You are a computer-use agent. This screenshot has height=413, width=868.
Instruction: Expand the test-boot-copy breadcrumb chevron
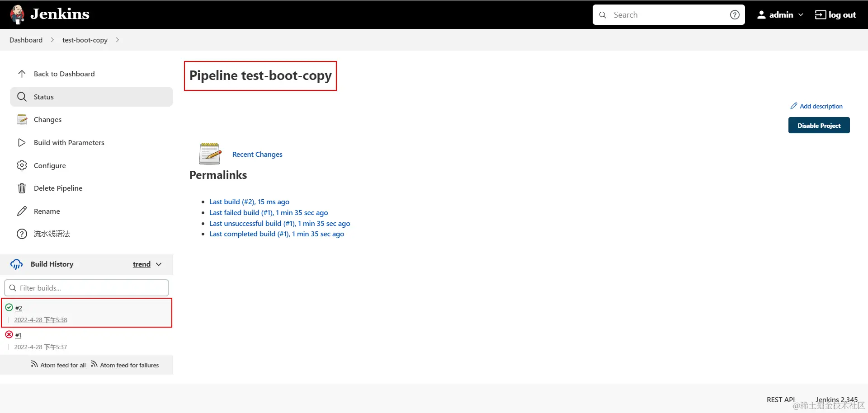tap(118, 40)
